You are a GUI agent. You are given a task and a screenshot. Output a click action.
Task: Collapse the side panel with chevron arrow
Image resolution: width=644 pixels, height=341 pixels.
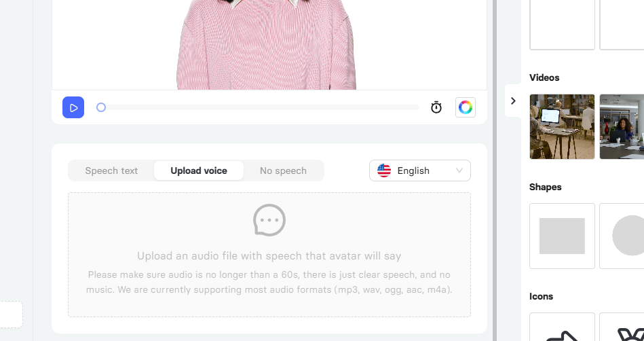pos(513,101)
